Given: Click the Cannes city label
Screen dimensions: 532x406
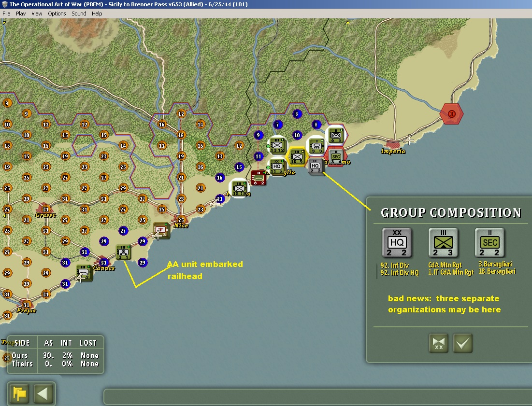Looking at the screenshot, I should tap(104, 268).
